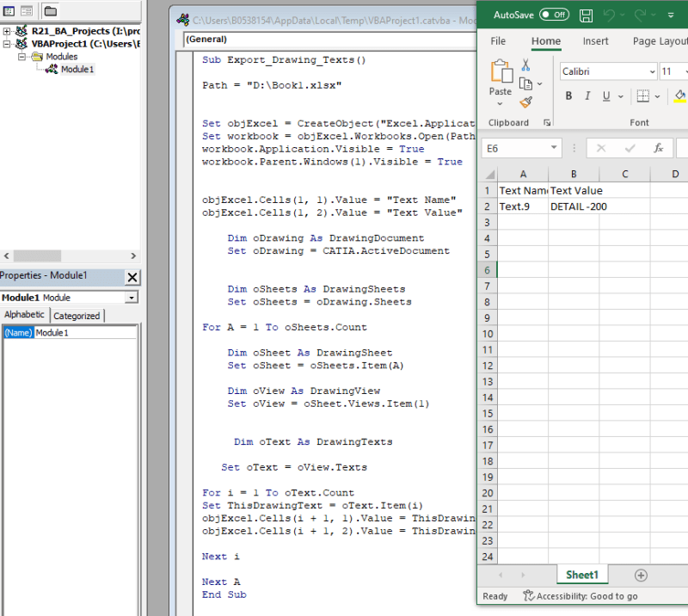Open the Module1 Module object dropdown
This screenshot has height=616, width=688.
[x=132, y=298]
